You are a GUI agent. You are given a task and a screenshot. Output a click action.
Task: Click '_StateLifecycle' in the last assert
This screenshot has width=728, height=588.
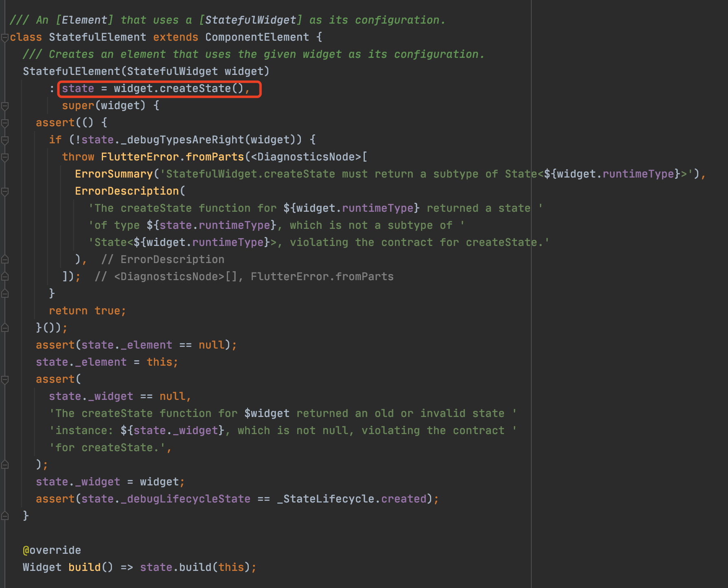(x=325, y=499)
